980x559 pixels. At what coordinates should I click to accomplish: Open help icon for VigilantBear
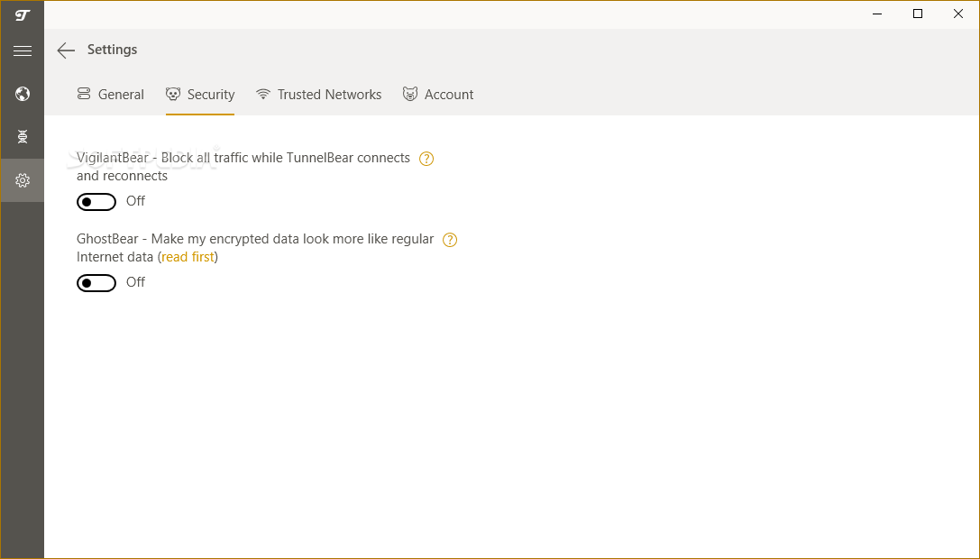[x=426, y=159]
